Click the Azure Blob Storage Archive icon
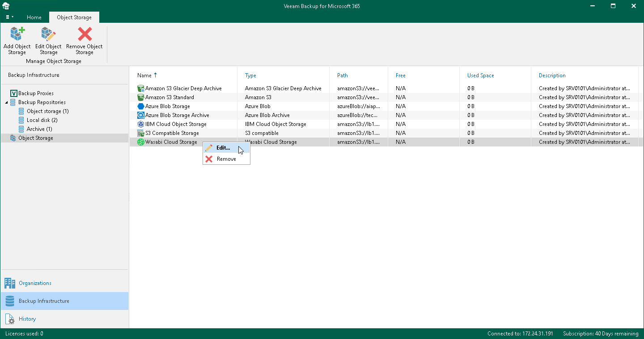Viewport: 644px width, 339px height. pyautogui.click(x=141, y=115)
